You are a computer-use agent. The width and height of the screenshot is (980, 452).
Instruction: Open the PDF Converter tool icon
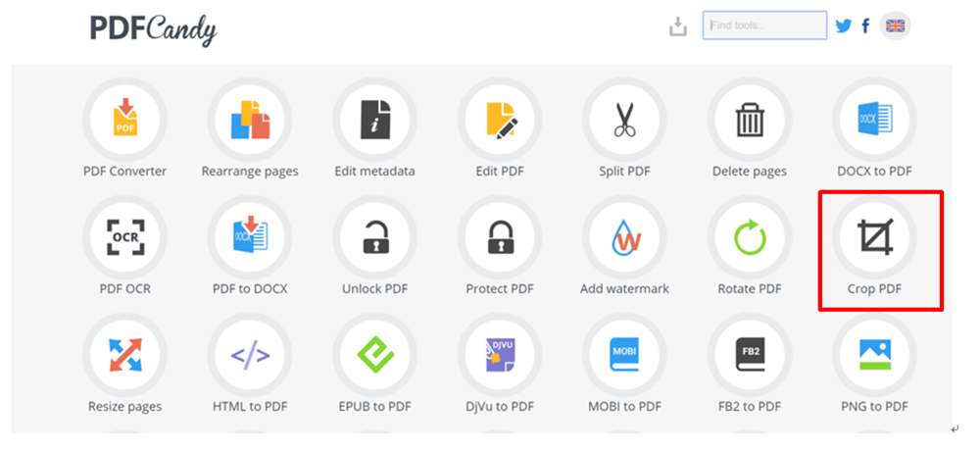pyautogui.click(x=124, y=120)
